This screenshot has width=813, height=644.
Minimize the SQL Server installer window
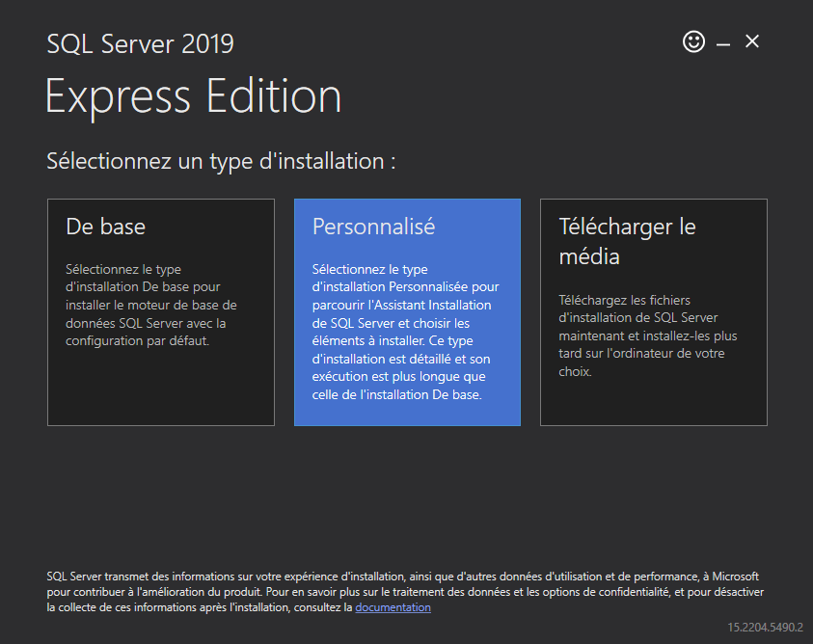coord(723,42)
